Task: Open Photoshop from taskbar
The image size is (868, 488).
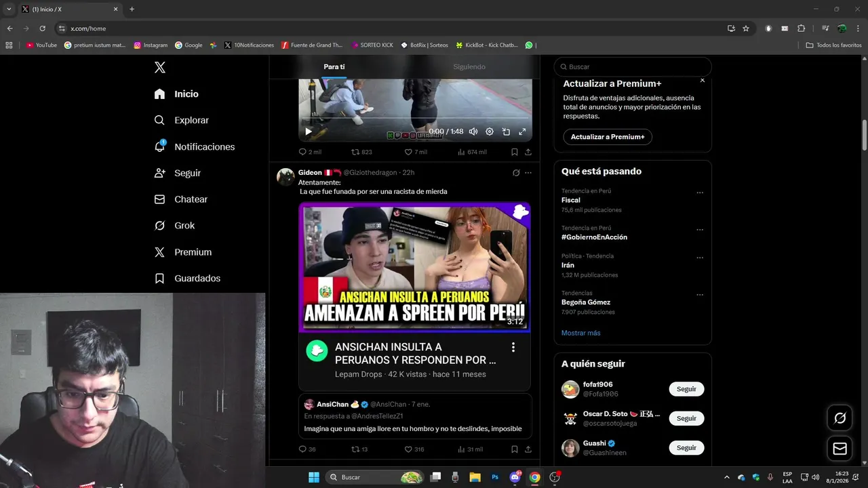Action: pos(496,477)
